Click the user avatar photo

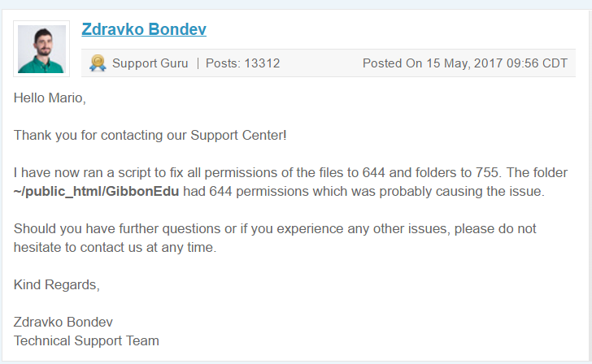(x=41, y=49)
